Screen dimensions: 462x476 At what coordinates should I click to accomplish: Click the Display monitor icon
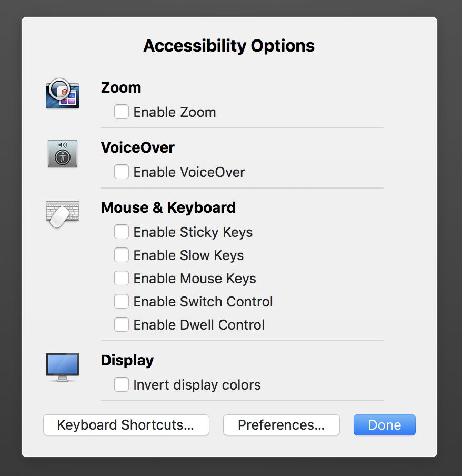[62, 366]
